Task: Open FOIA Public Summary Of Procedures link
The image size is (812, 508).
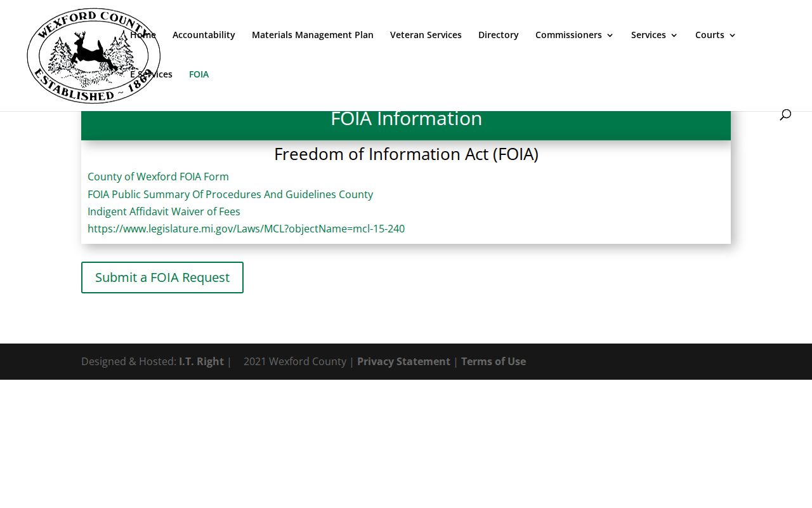Action: click(230, 194)
